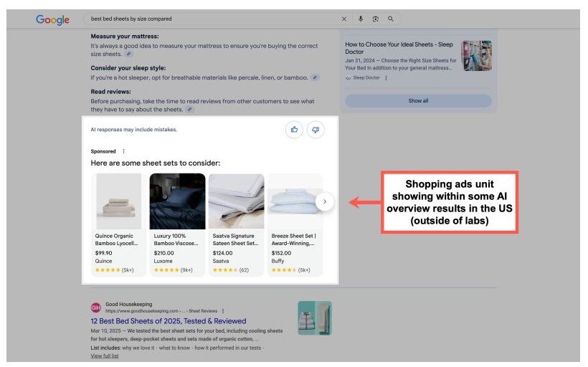588x367 pixels.
Task: Open three-dot menu next to Sponsored
Action: click(123, 151)
